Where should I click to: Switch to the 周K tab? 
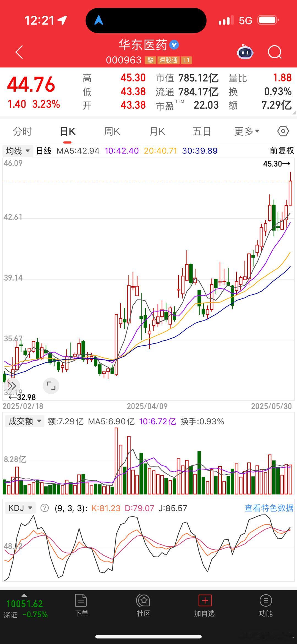click(x=112, y=131)
